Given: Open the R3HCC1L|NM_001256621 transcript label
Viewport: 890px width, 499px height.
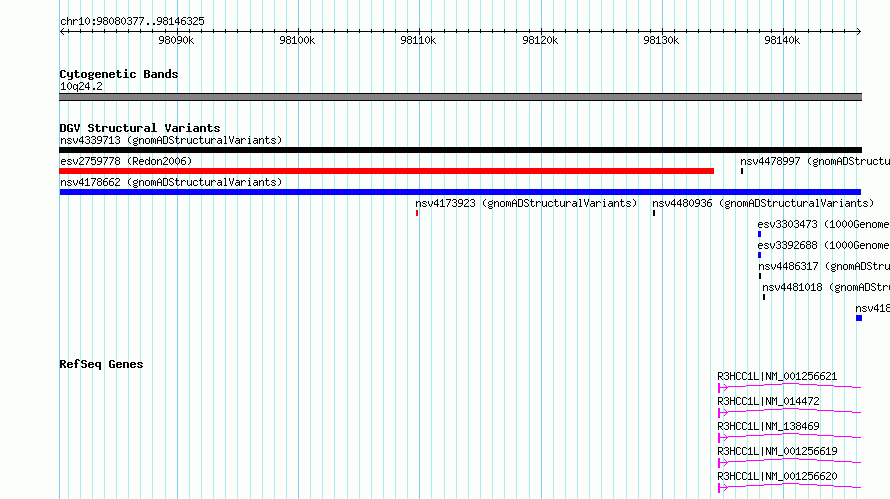Looking at the screenshot, I should 777,376.
